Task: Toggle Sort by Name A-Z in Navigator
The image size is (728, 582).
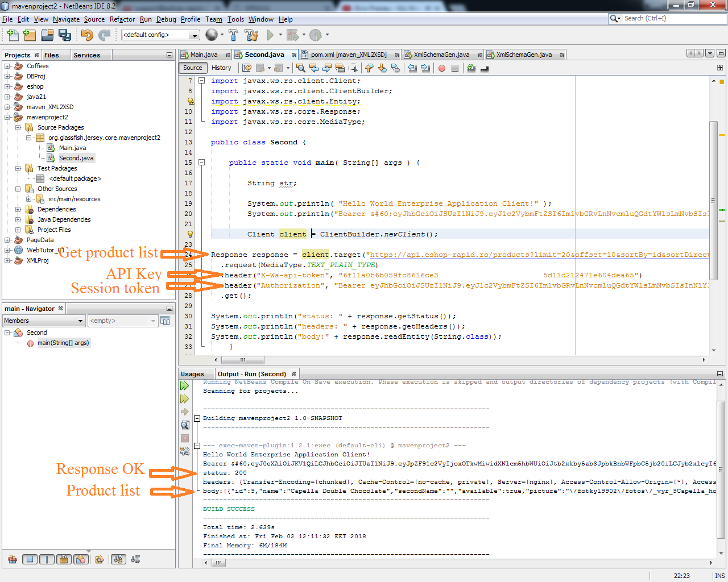Action: (x=118, y=559)
